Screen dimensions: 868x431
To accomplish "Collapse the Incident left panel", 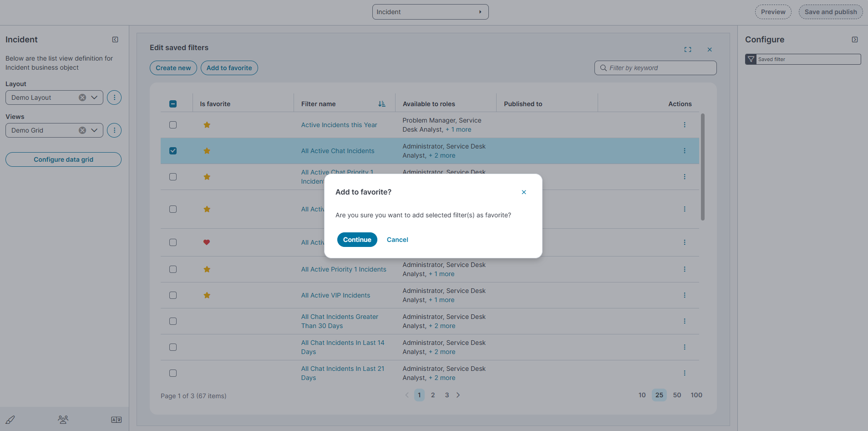I will click(115, 40).
